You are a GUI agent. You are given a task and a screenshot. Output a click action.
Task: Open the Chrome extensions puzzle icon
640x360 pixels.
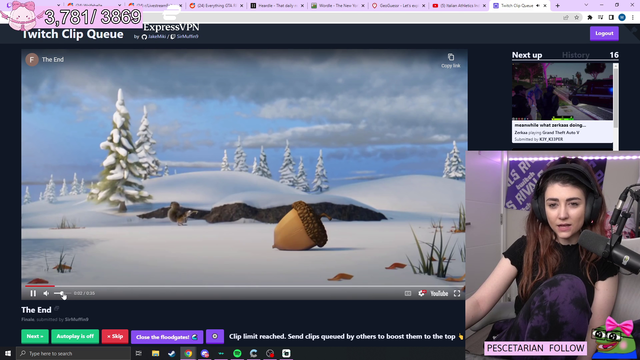click(x=589, y=18)
